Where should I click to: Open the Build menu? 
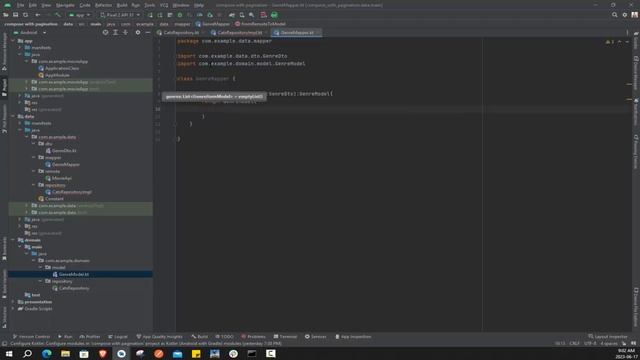click(122, 5)
